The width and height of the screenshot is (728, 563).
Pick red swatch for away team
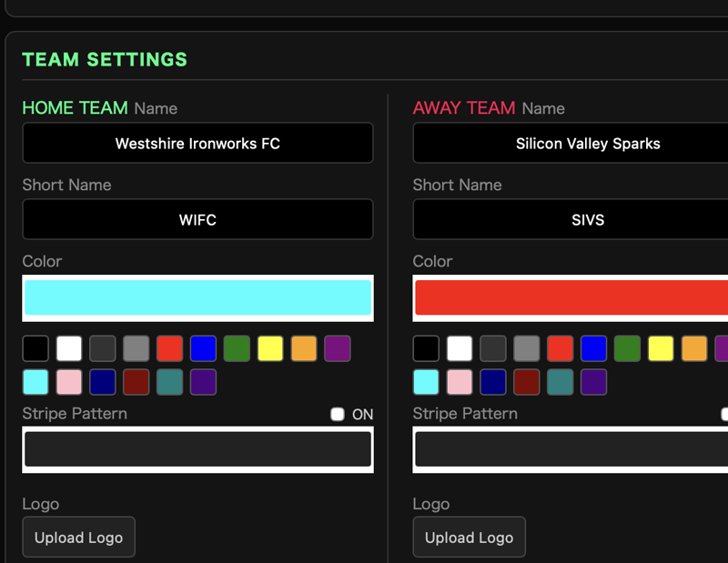561,348
